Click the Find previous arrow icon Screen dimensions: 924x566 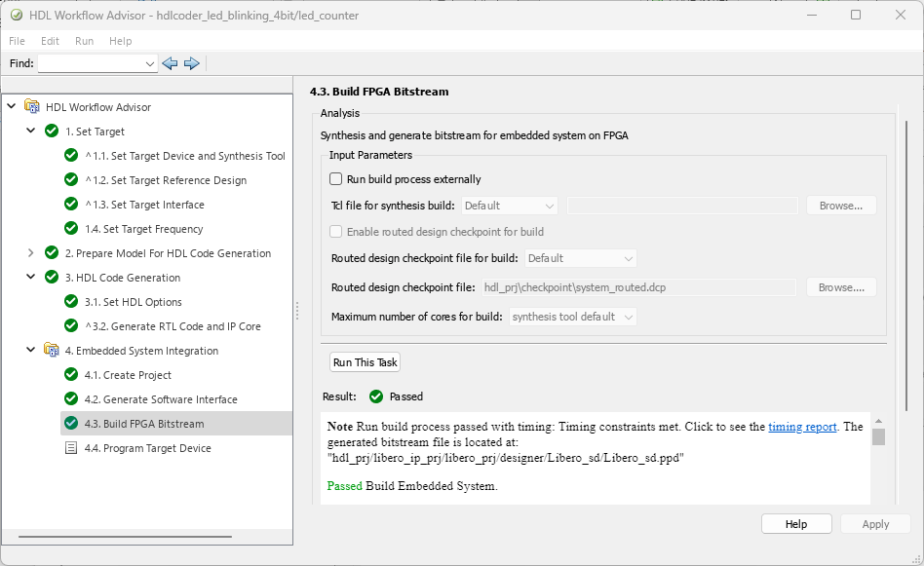pyautogui.click(x=170, y=63)
